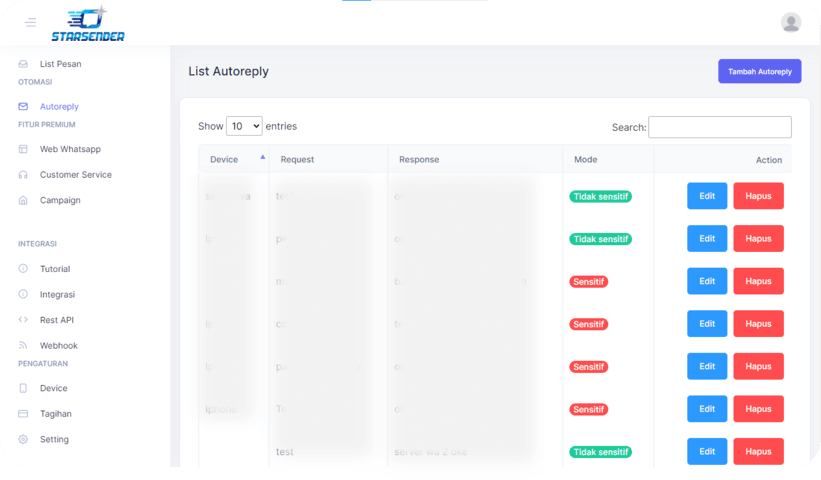Click the List Pesan inbox icon

[23, 64]
